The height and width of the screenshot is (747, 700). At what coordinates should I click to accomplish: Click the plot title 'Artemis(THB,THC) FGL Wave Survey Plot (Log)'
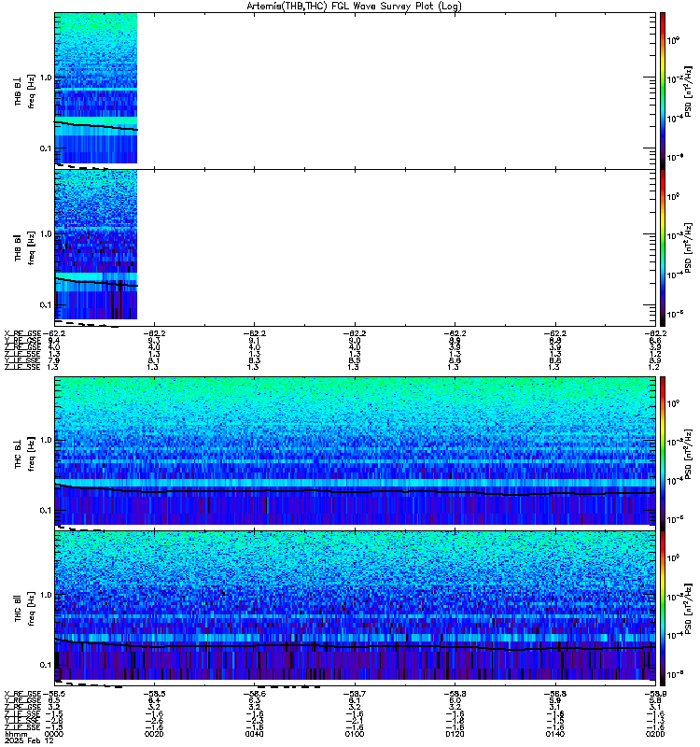355,6
